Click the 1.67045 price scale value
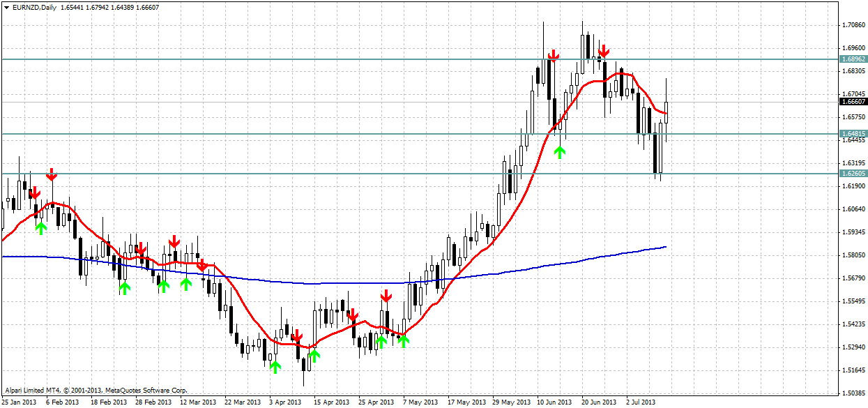 click(853, 94)
